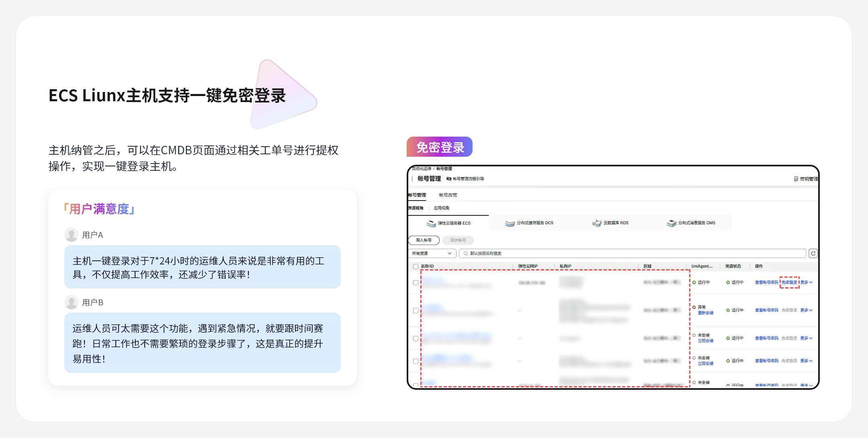
Task: Click the eye icon for 帐号管理流程引导
Action: (x=449, y=179)
